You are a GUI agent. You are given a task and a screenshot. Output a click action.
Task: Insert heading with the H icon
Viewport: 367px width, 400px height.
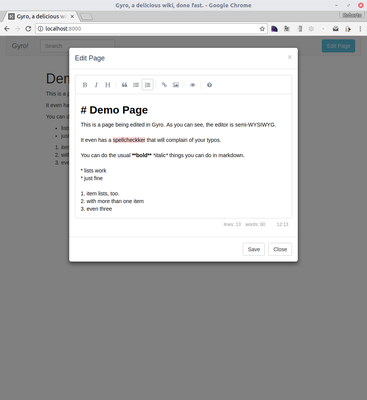tap(108, 85)
